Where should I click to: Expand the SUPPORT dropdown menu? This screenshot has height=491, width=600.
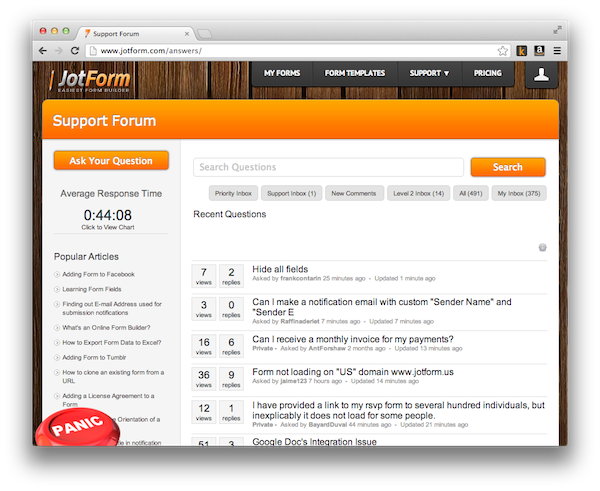coord(429,73)
